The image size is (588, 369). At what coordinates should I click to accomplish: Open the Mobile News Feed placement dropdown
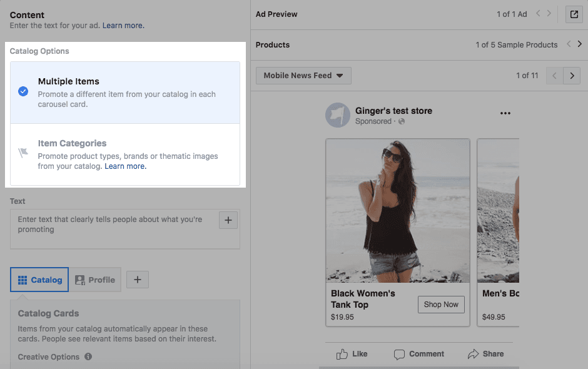tap(303, 76)
